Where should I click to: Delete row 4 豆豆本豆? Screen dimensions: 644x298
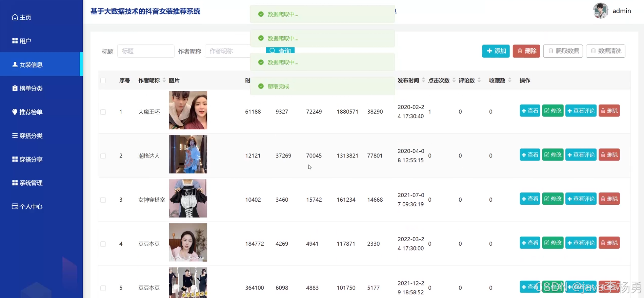[x=609, y=243]
